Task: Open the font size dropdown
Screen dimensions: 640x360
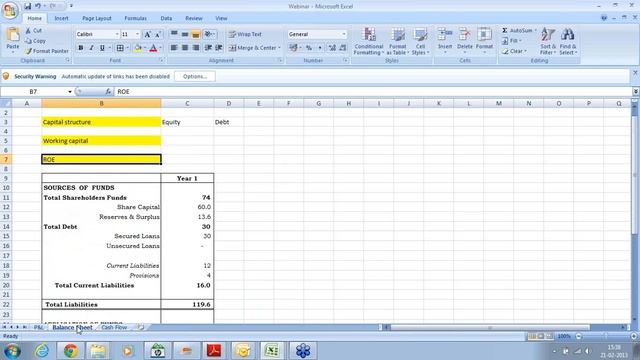Action: pyautogui.click(x=137, y=35)
